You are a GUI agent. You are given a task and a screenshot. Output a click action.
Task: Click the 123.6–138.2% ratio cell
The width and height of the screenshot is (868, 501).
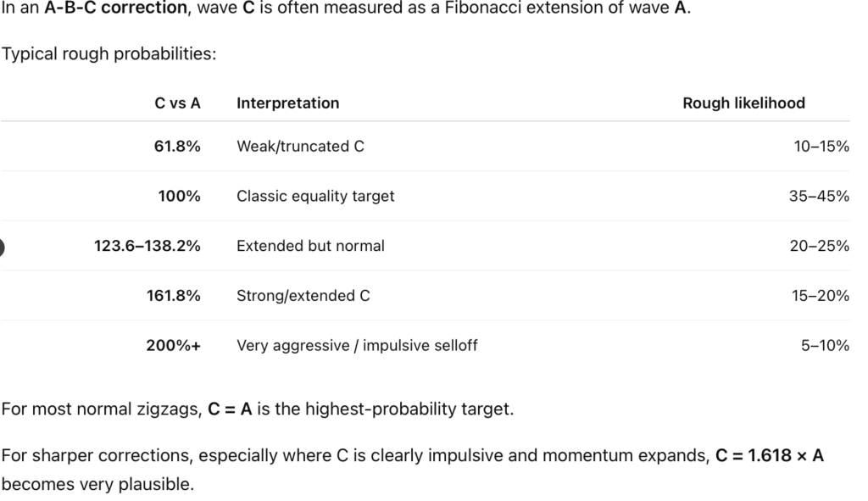(x=147, y=247)
